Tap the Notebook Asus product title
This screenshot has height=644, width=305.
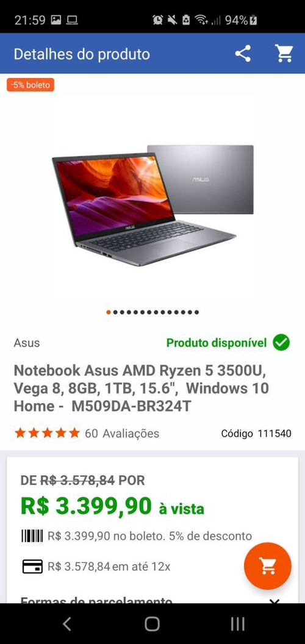(x=142, y=388)
